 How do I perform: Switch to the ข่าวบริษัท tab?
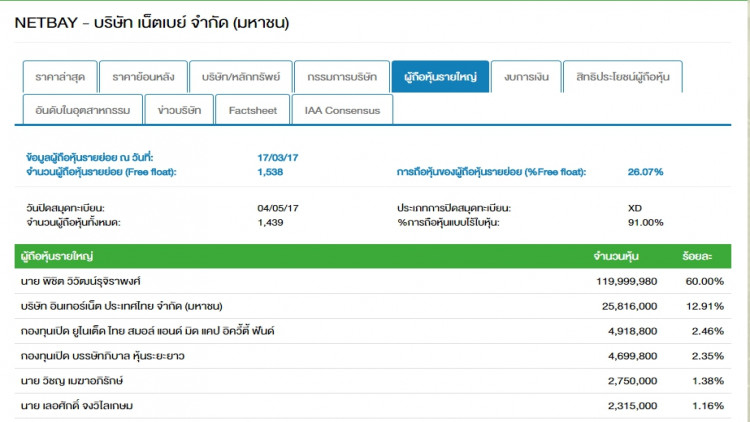pos(179,110)
